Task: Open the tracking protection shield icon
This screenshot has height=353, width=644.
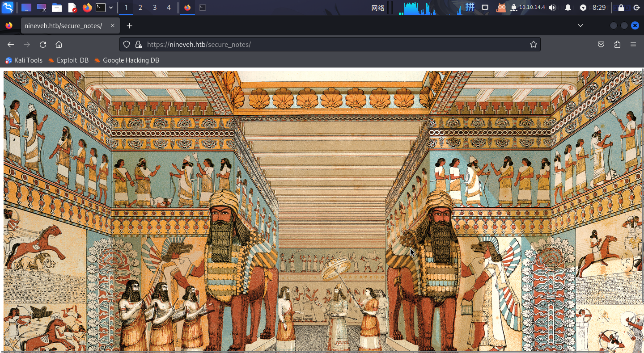Action: pyautogui.click(x=127, y=44)
